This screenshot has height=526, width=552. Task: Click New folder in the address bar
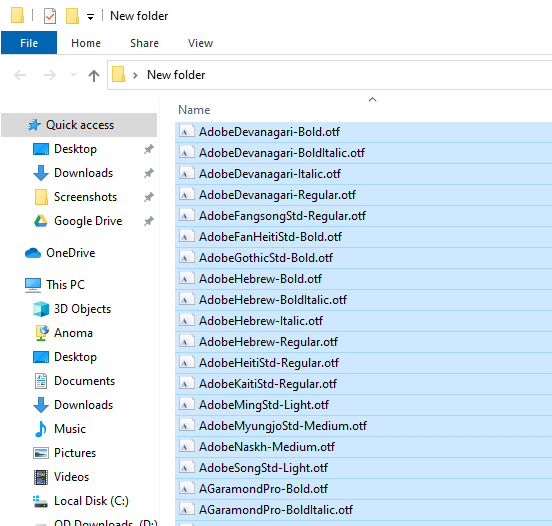(176, 75)
